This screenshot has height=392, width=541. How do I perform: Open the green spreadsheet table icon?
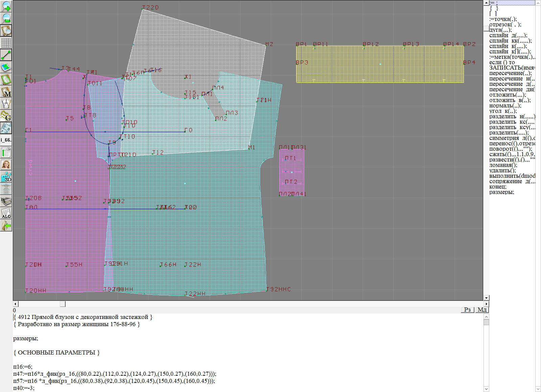[x=6, y=152]
